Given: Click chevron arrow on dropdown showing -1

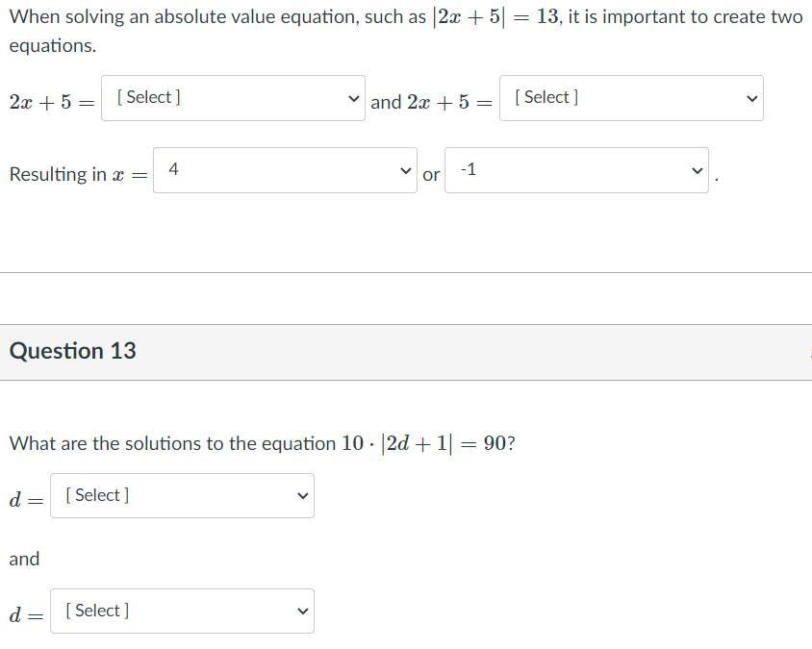Looking at the screenshot, I should point(698,171).
